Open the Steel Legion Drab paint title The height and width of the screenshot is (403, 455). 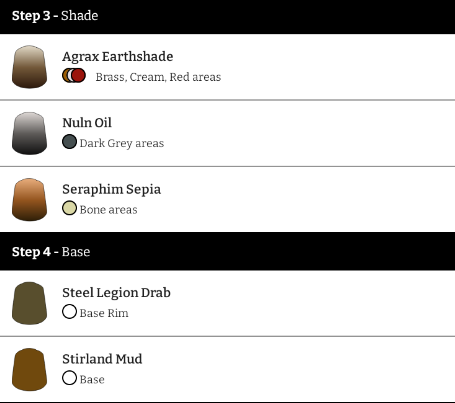pyautogui.click(x=116, y=293)
